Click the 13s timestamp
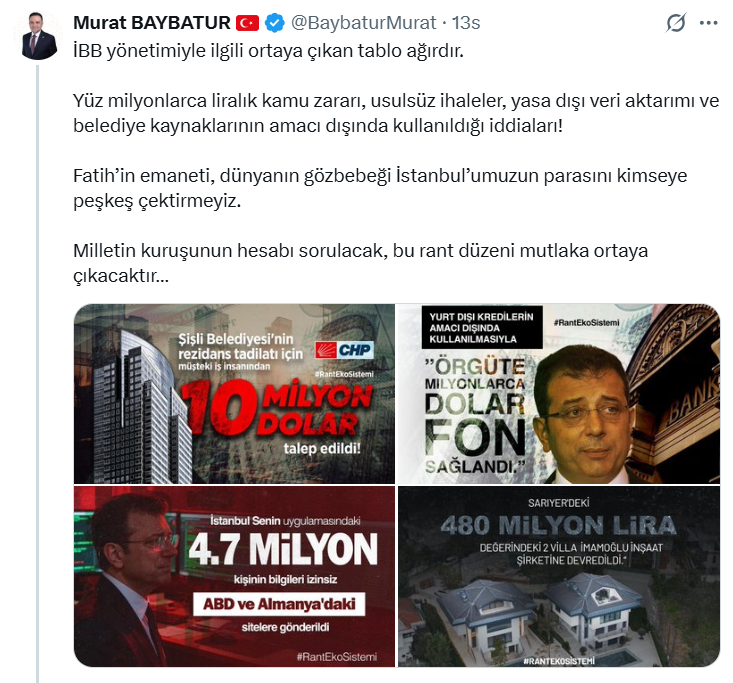Viewport: 733px width, 683px height. coord(466,23)
